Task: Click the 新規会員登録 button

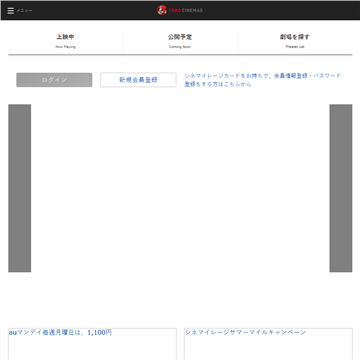Action: [138, 80]
